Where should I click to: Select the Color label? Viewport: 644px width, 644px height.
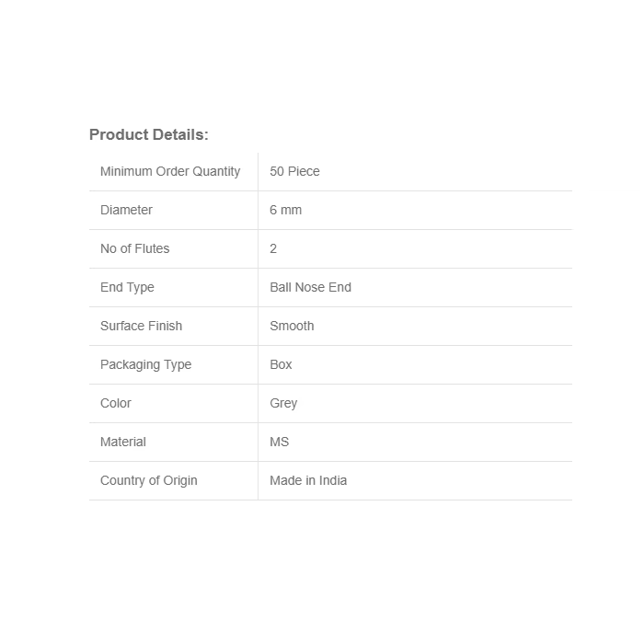pos(116,403)
